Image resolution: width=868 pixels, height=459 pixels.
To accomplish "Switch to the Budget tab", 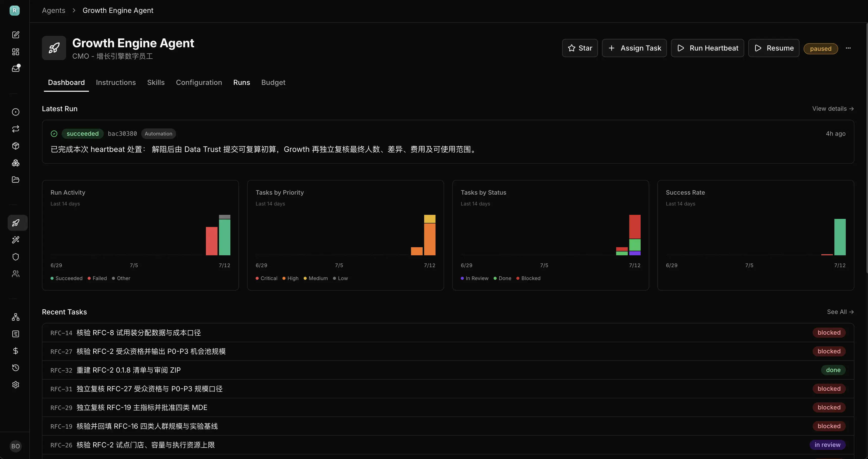I will (273, 83).
